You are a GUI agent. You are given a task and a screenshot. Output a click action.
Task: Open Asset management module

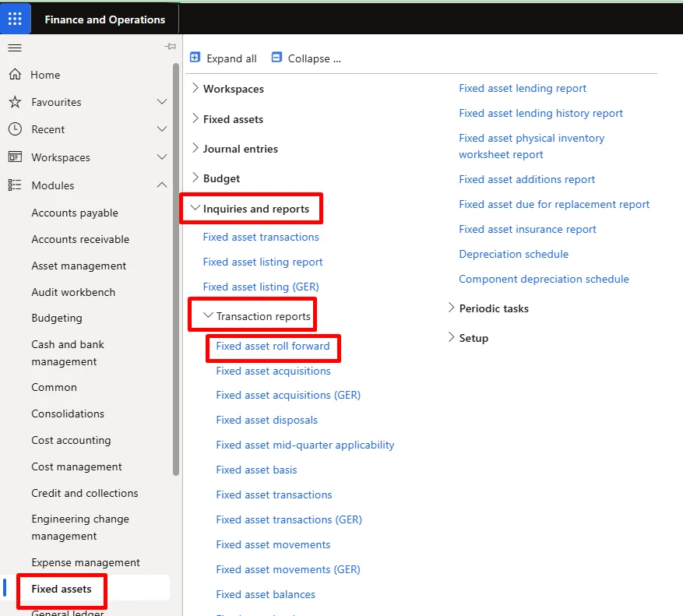(79, 266)
